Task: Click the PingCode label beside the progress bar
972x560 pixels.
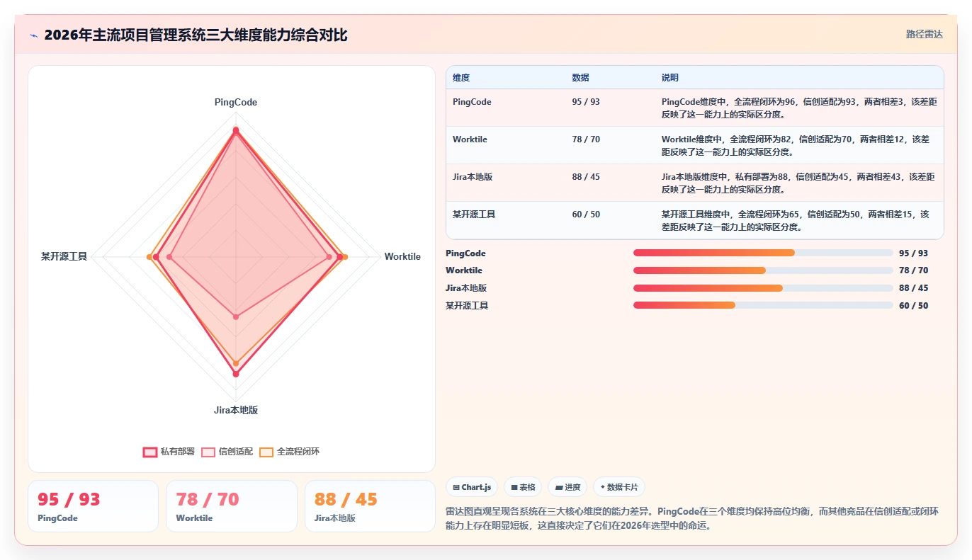Action: (x=465, y=253)
